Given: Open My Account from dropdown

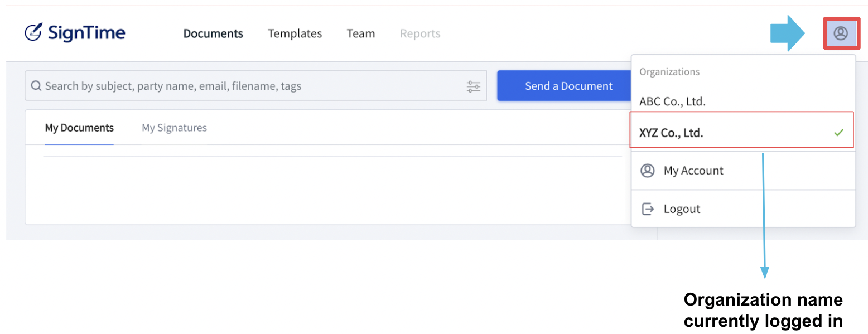Looking at the screenshot, I should pyautogui.click(x=743, y=171).
